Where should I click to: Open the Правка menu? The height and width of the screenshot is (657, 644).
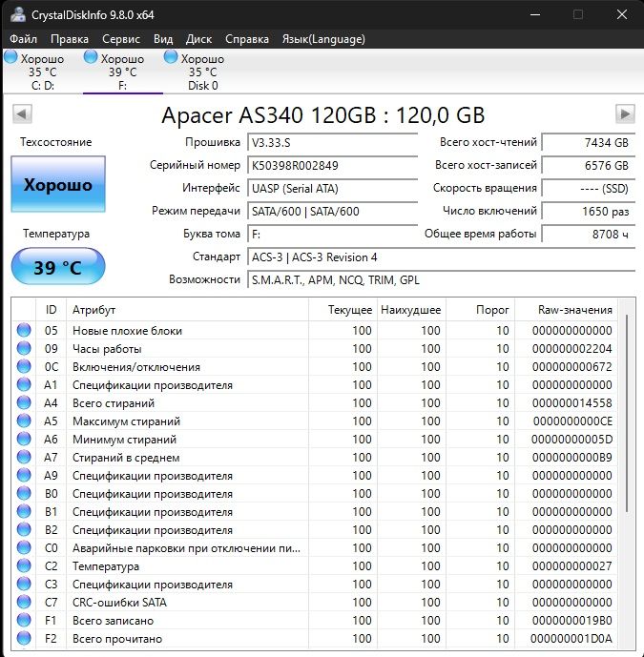pyautogui.click(x=70, y=39)
